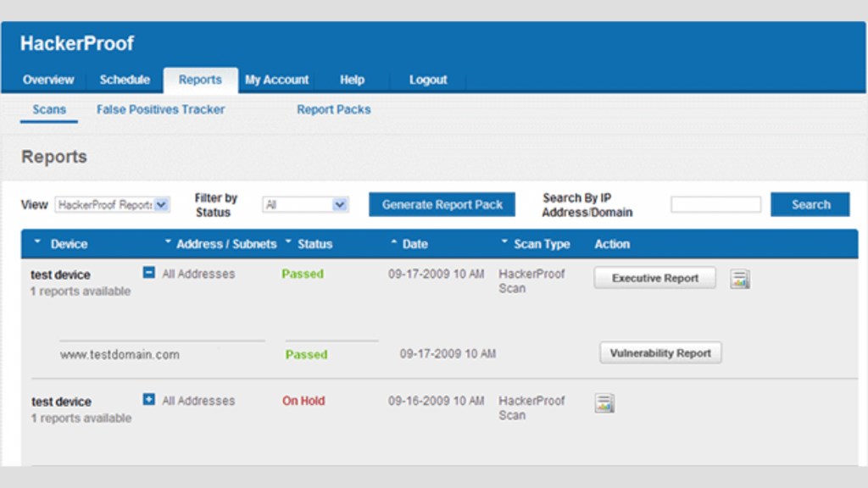Open the View HackerProof Reports dropdown
Image resolution: width=868 pixels, height=488 pixels.
point(113,205)
